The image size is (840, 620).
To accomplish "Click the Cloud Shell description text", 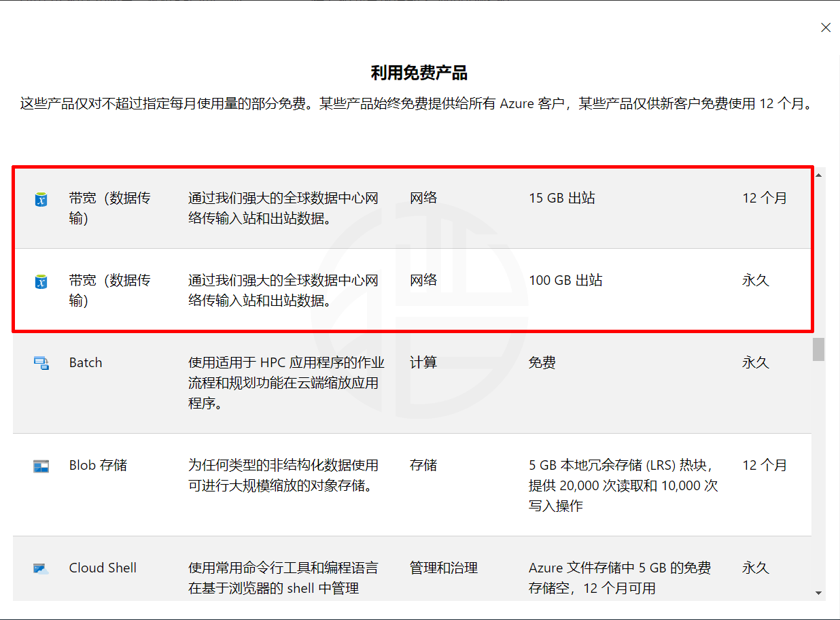I will (283, 578).
